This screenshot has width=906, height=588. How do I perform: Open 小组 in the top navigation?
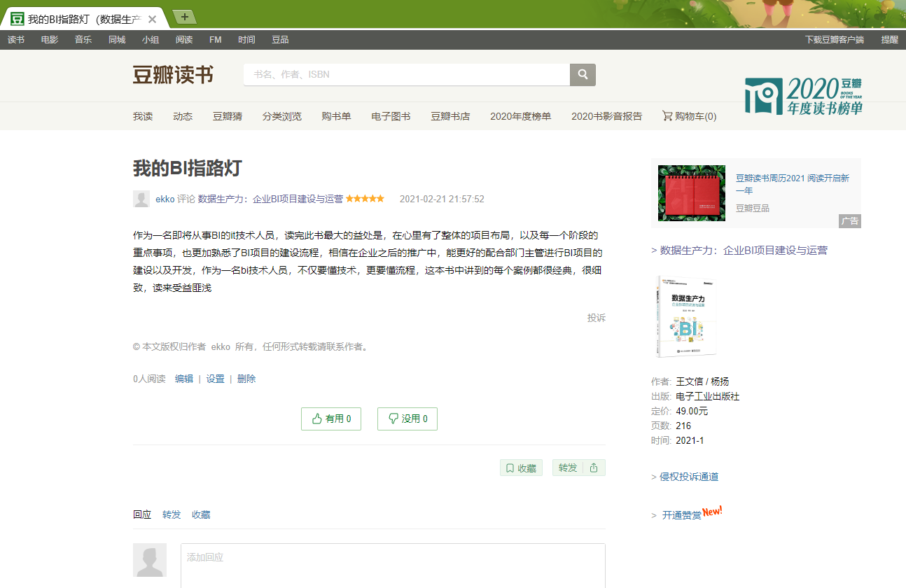(151, 40)
